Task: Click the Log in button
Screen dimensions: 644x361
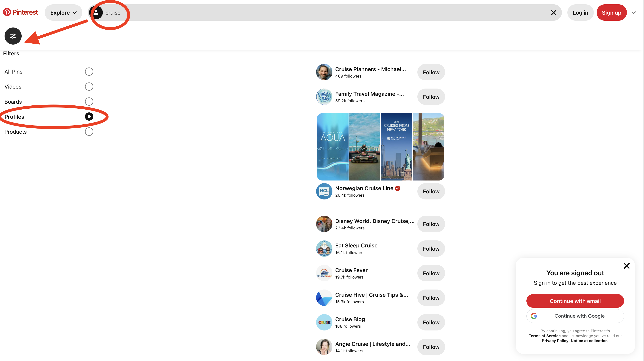Action: point(580,13)
